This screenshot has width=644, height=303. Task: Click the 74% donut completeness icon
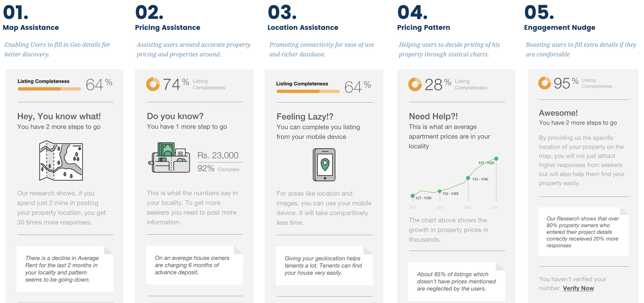[x=153, y=84]
